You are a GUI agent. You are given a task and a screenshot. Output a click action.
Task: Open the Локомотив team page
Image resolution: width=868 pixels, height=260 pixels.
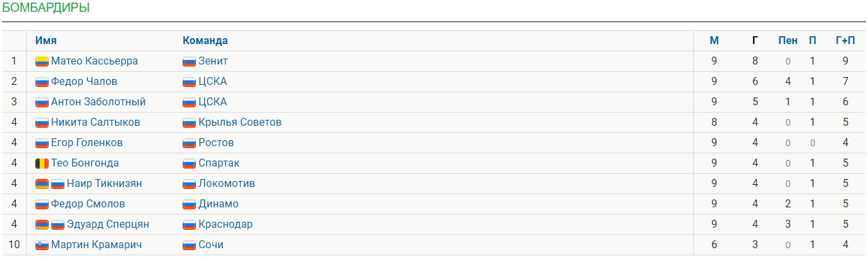click(227, 184)
